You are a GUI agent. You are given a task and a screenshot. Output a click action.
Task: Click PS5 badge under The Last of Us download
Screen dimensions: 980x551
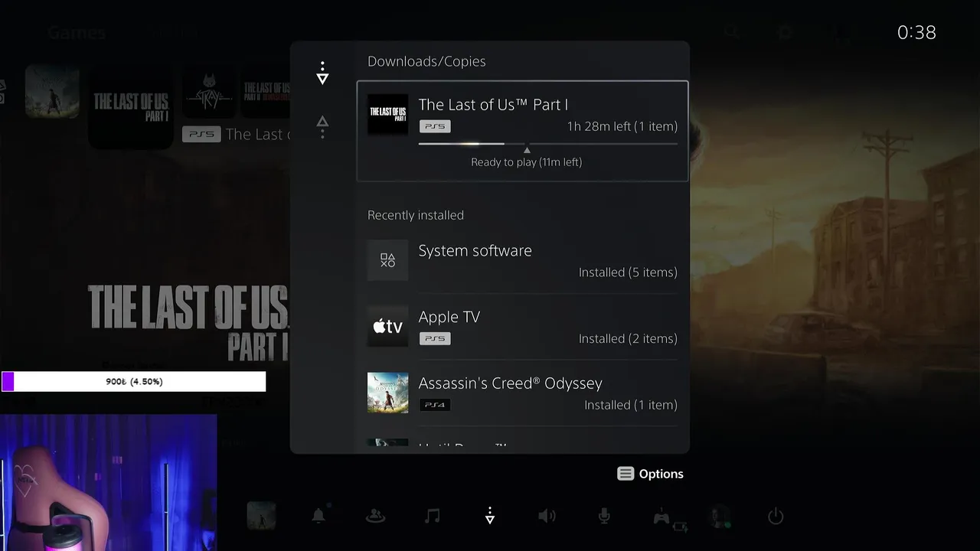click(x=435, y=126)
